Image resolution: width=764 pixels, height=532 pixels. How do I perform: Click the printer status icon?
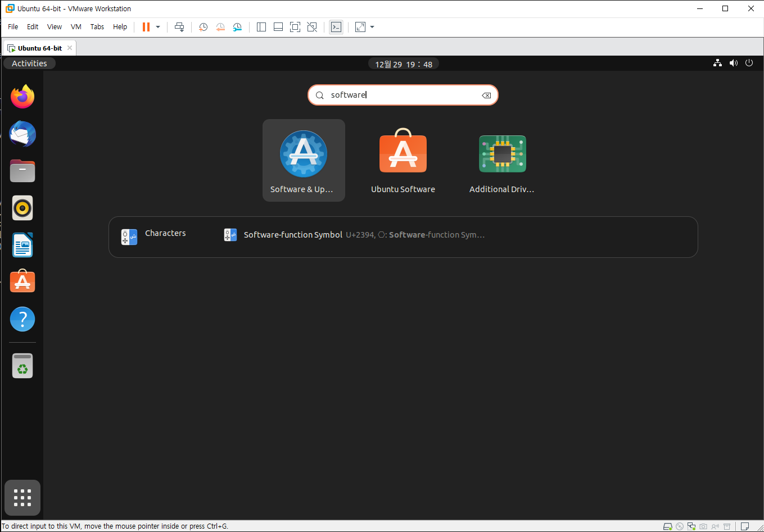tap(727, 526)
